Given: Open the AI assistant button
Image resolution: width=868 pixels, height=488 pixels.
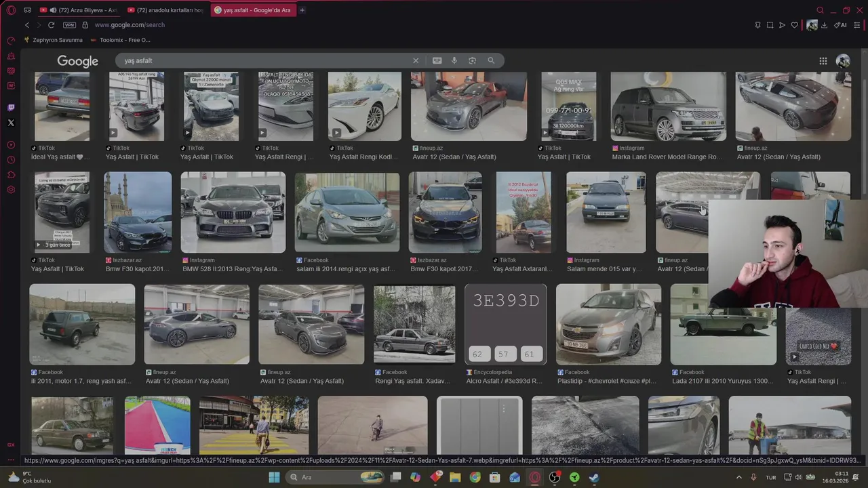Looking at the screenshot, I should click(x=841, y=25).
